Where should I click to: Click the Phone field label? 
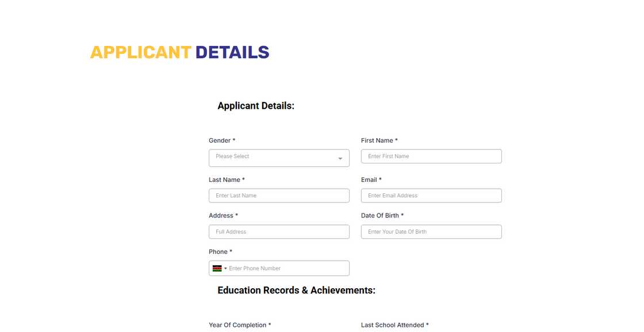pyautogui.click(x=217, y=251)
